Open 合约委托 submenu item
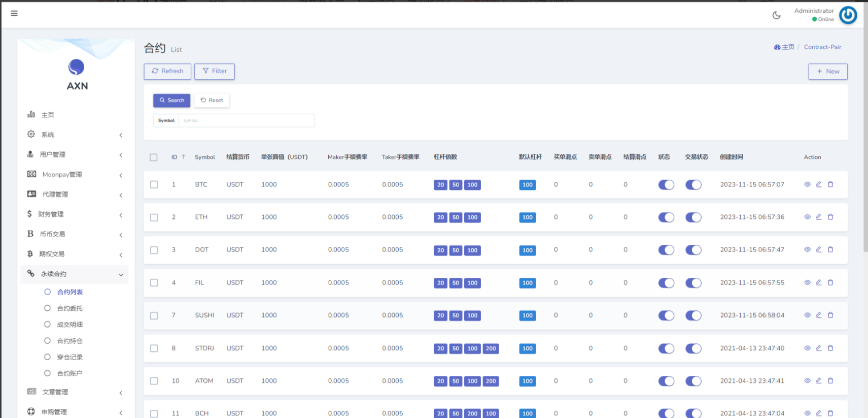868x418 pixels. (70, 308)
